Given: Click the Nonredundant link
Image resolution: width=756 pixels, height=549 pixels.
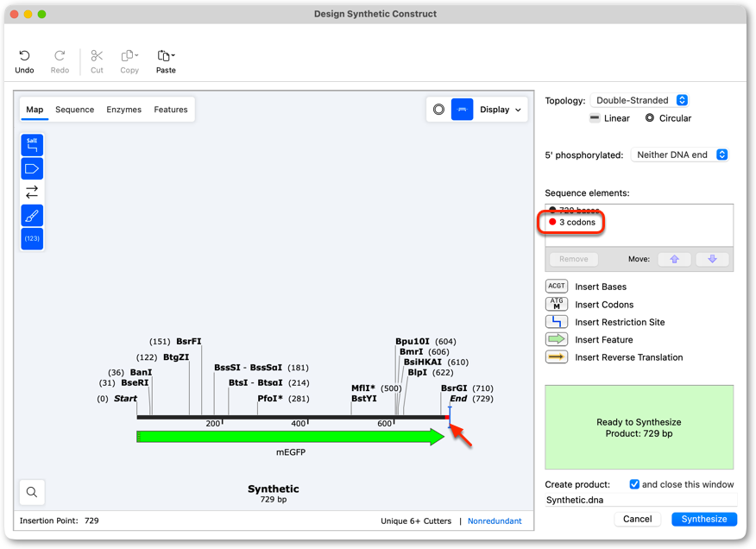Looking at the screenshot, I should (495, 521).
